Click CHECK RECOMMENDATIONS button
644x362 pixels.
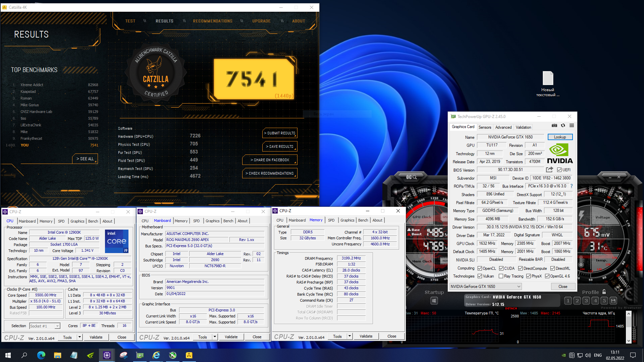[x=270, y=173]
